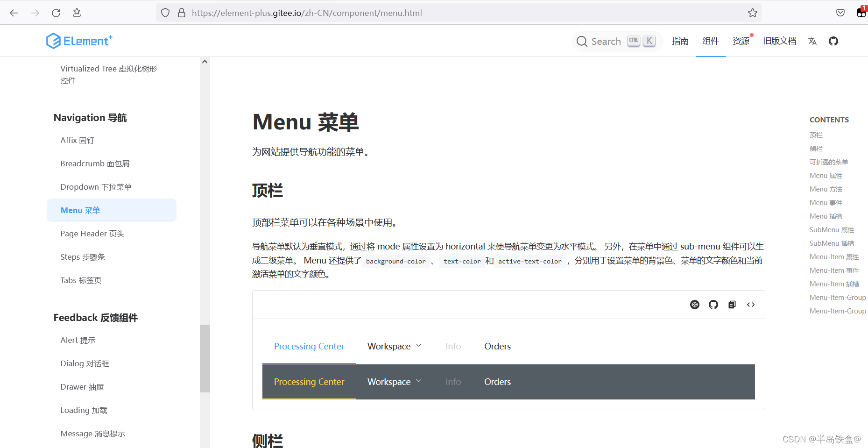The width and height of the screenshot is (868, 448).
Task: Jump to SubMenu 属性 in the contents list
Action: click(832, 230)
